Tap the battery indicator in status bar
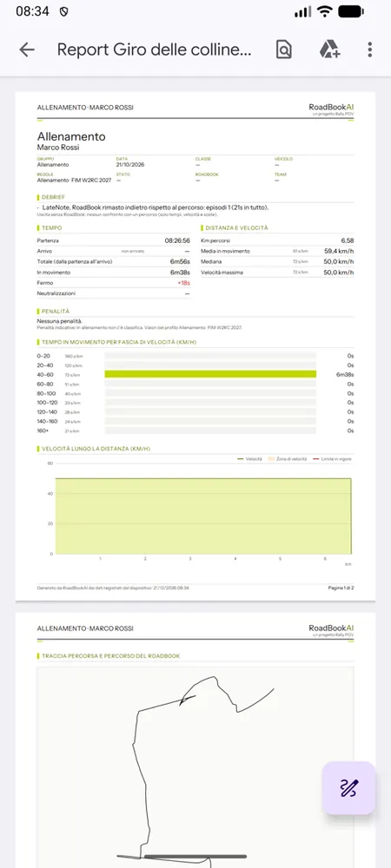 tap(350, 11)
